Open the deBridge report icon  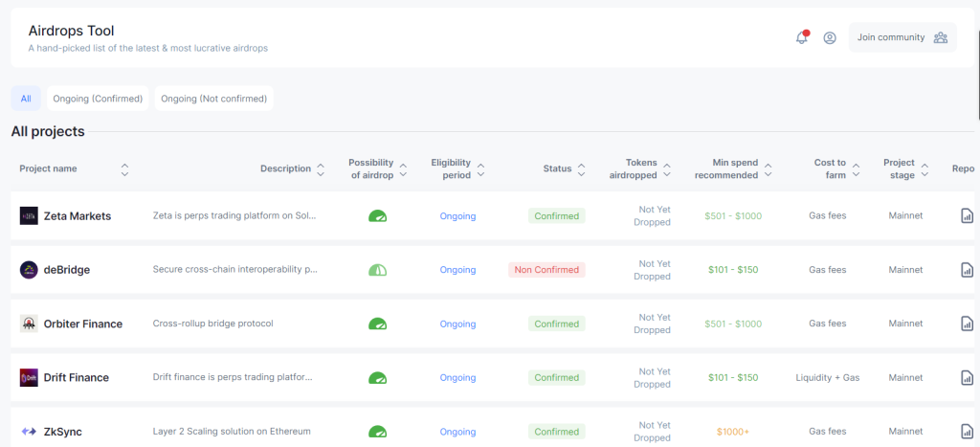pos(967,270)
